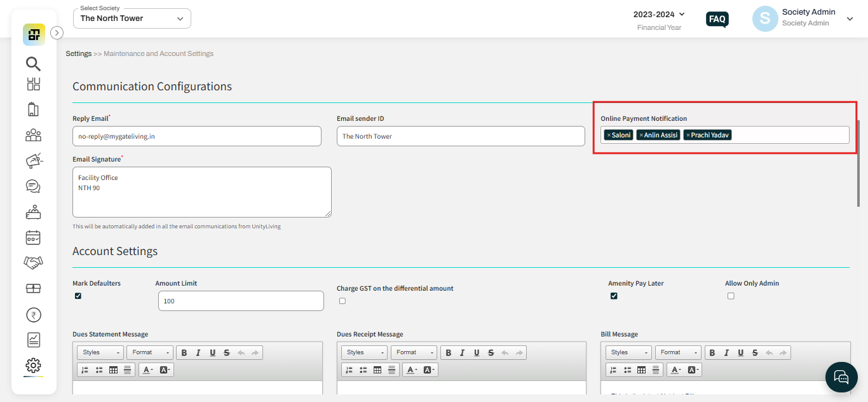Open the chat messages icon in sidebar

pos(33,186)
